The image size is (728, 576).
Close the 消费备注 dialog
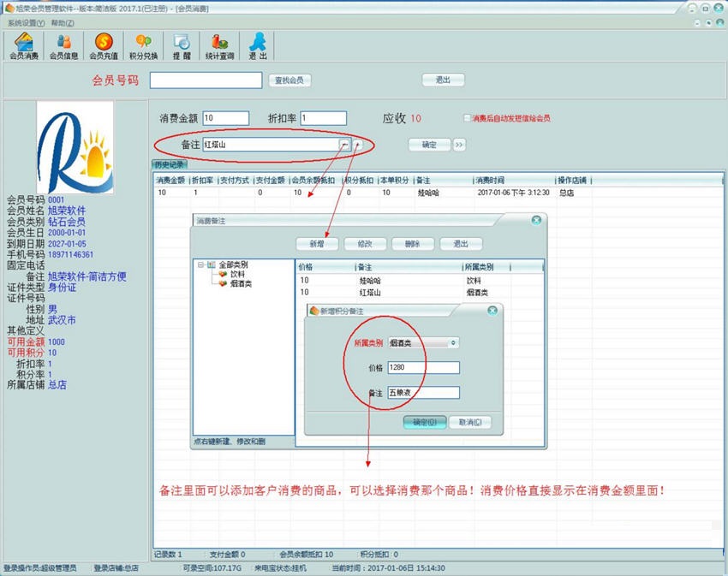coord(536,220)
